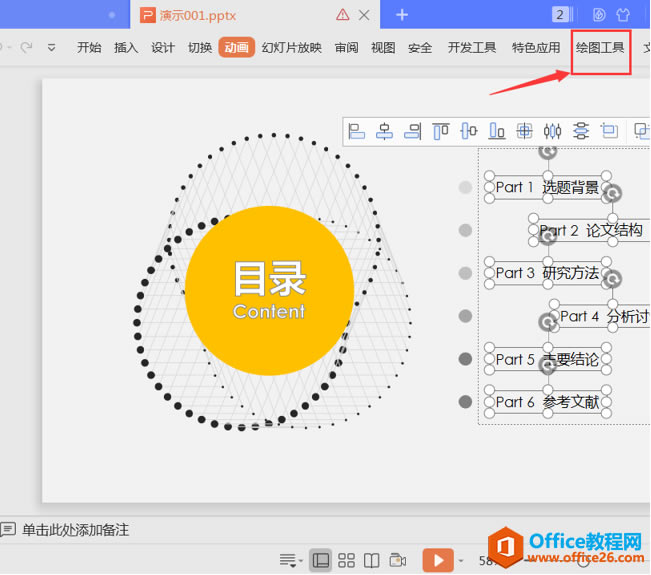Viewport: 651px width, 575px height.
Task: Select the Part 2 论文结构 text box
Action: click(x=590, y=230)
